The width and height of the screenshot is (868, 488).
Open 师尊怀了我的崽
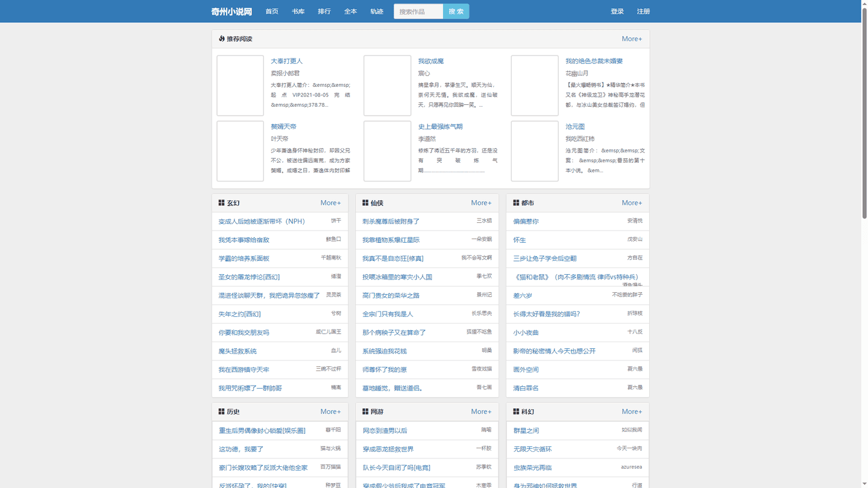pos(385,370)
